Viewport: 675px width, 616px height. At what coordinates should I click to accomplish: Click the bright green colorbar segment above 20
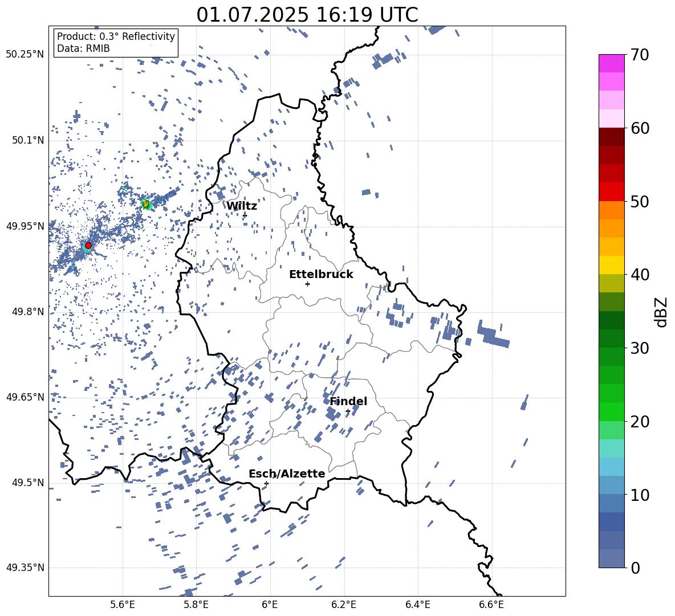(611, 411)
